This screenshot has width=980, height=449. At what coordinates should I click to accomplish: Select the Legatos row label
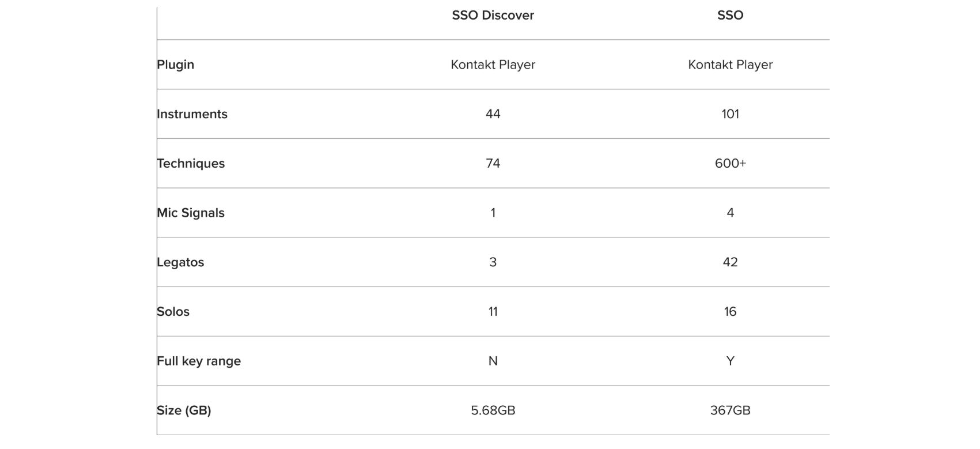[180, 262]
